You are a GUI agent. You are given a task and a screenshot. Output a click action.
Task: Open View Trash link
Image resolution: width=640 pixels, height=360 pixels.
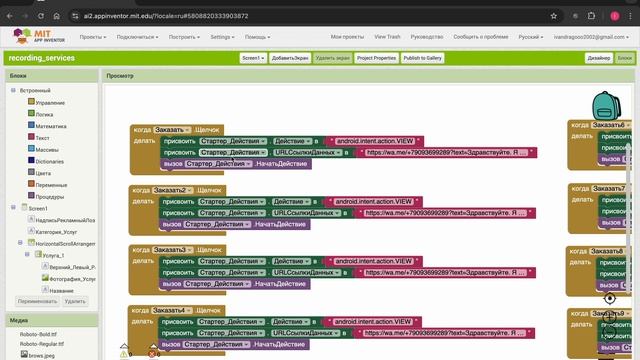pyautogui.click(x=387, y=37)
